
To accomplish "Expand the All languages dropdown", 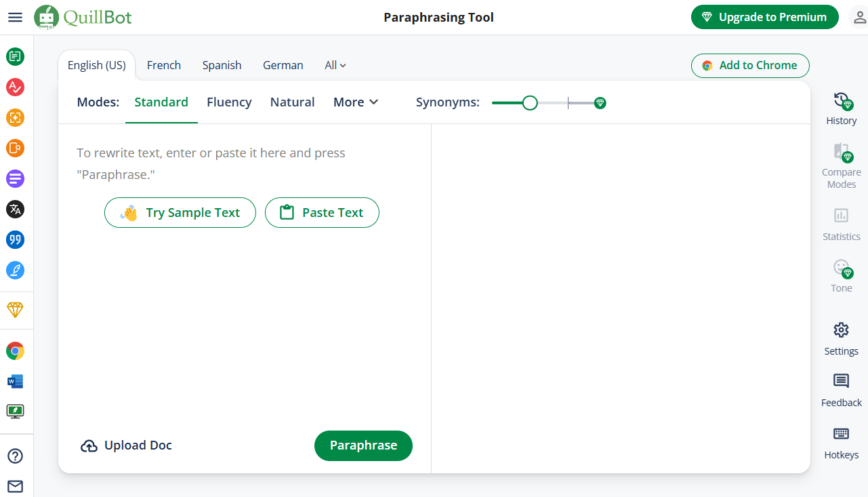I will tap(335, 65).
